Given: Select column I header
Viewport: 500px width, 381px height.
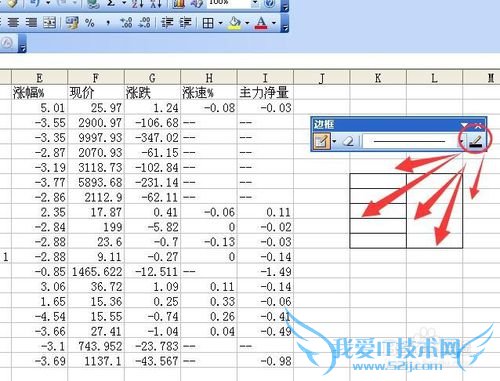Looking at the screenshot, I should pyautogui.click(x=265, y=78).
